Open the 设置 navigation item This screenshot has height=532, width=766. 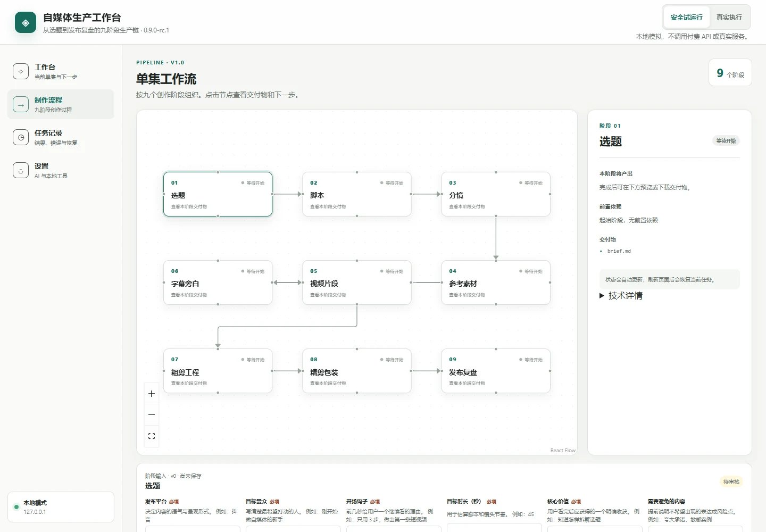61,170
